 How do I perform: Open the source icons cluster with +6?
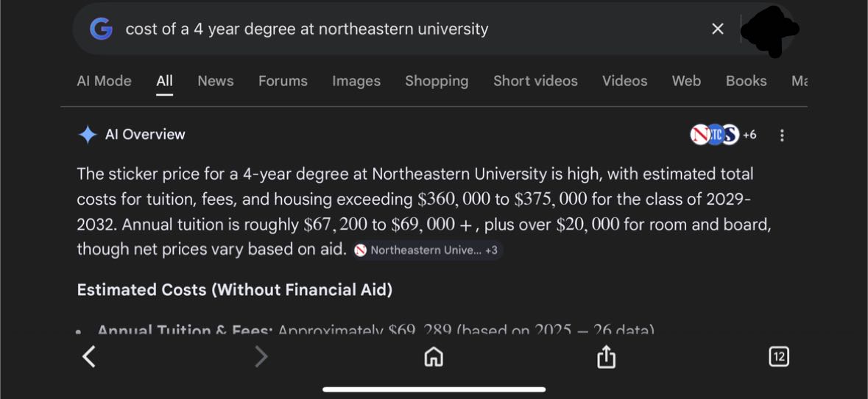[723, 135]
